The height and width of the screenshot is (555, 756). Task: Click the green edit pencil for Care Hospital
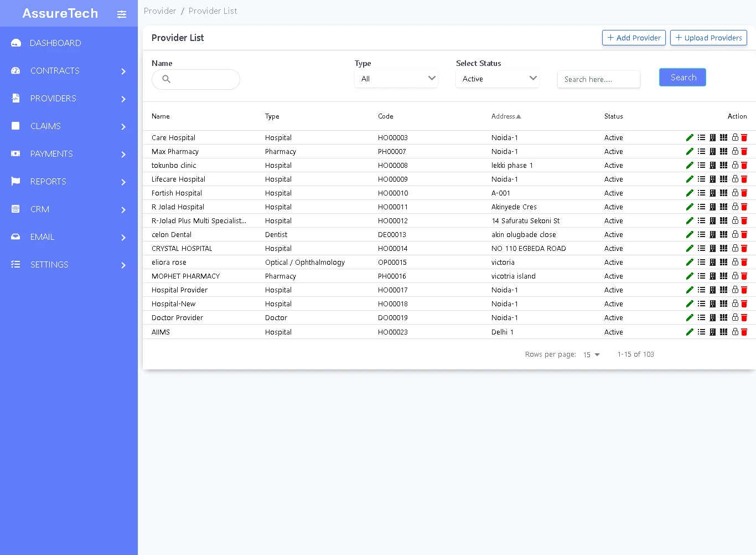pos(690,137)
